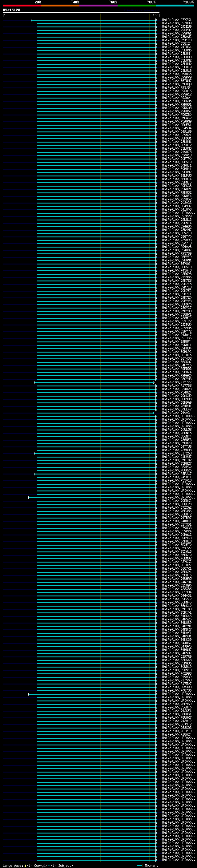Image resolution: width=197 pixels, height=868 pixels.
Task: Select hit label UniRef100_A9SJB4
Action: pos(177,88)
